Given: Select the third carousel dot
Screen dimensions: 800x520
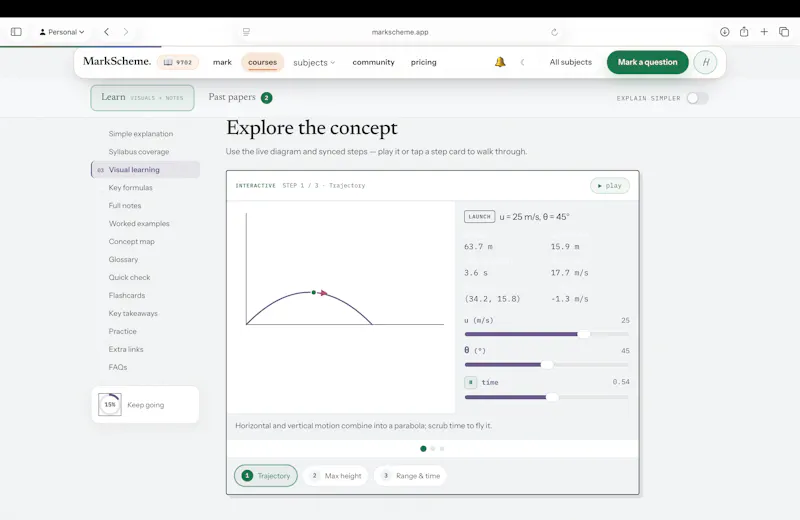Looking at the screenshot, I should 442,449.
